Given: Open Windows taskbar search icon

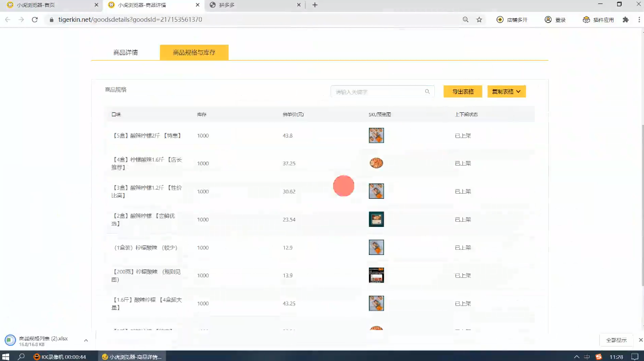Looking at the screenshot, I should click(21, 356).
